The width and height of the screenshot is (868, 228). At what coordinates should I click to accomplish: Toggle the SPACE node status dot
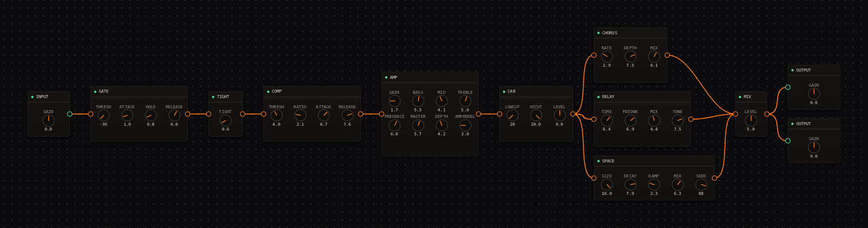point(599,161)
